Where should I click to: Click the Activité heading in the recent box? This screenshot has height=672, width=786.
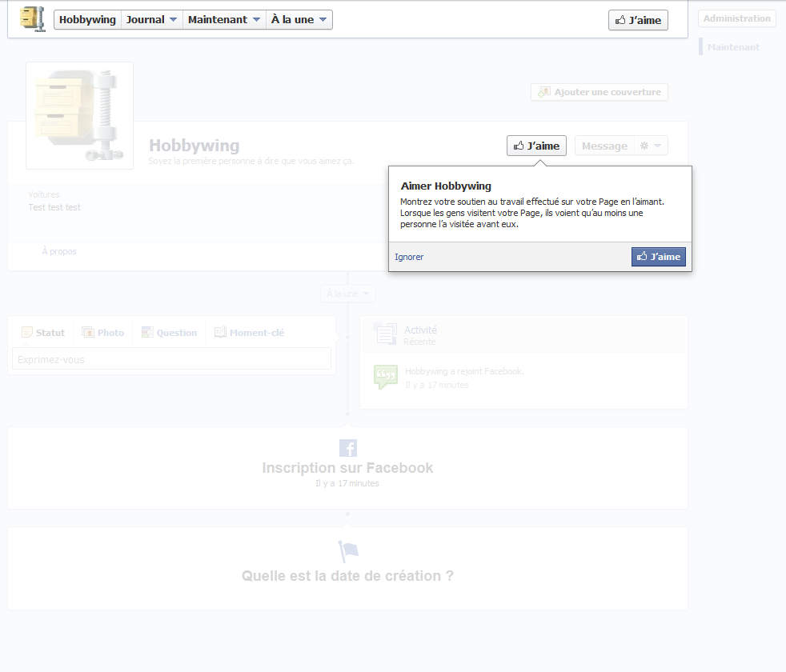click(420, 330)
